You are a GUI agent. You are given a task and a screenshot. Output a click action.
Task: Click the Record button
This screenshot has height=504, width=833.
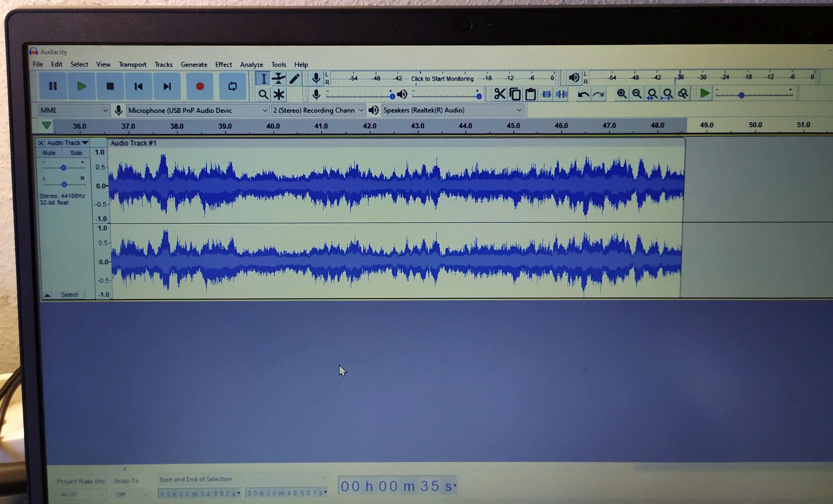[200, 87]
